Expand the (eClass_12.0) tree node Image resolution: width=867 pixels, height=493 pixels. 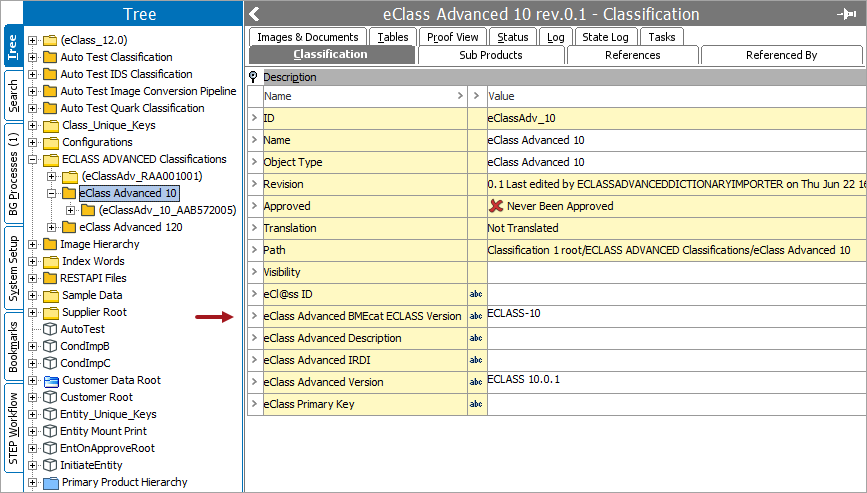click(x=33, y=40)
